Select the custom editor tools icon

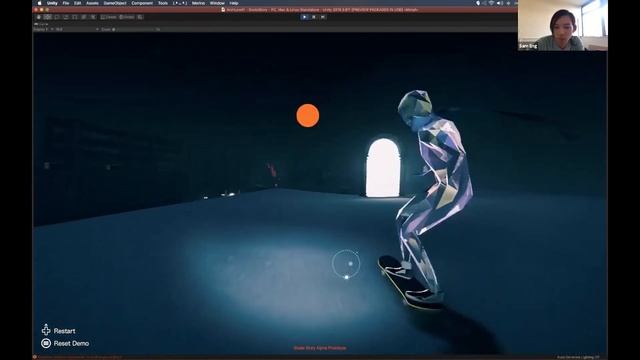(x=93, y=17)
